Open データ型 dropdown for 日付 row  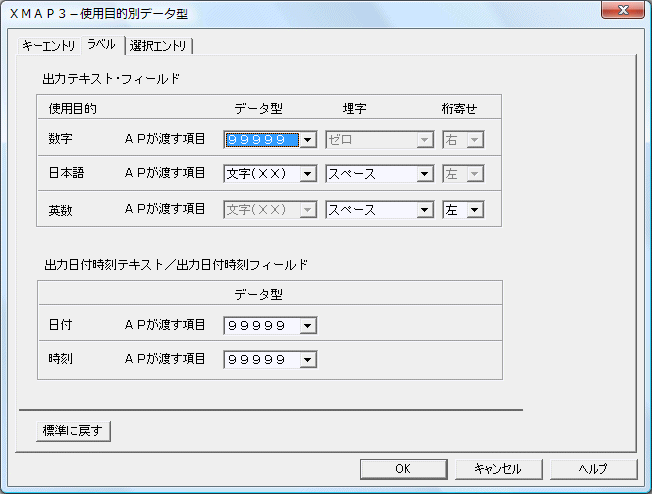[308, 325]
